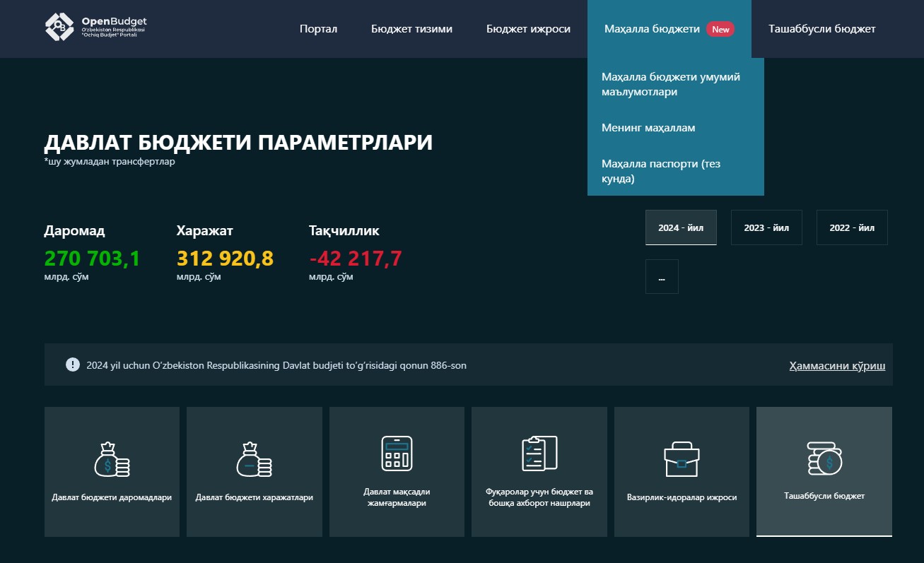Click the Ҳаммасини кўриш link
The width and height of the screenshot is (924, 563).
coord(837,366)
